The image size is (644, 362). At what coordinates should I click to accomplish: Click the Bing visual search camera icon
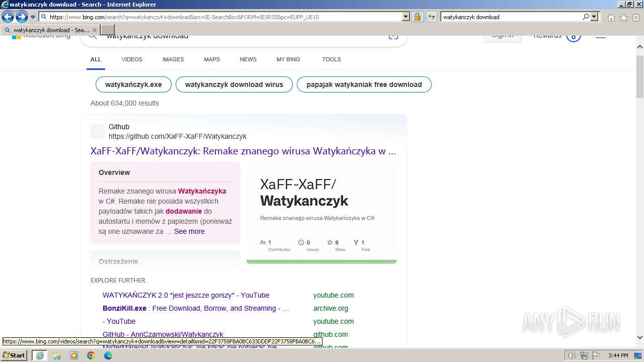point(393,36)
